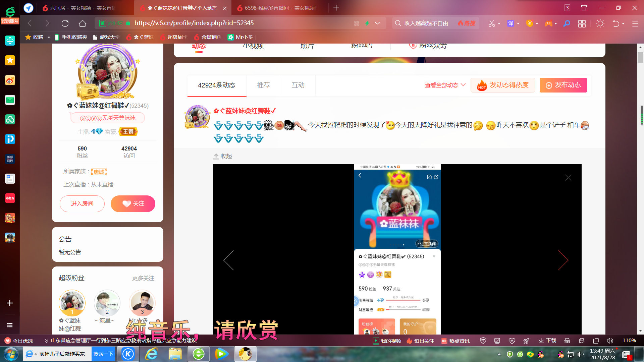Open Internet Explorer from the taskbar
644x362 pixels.
pyautogui.click(x=152, y=354)
